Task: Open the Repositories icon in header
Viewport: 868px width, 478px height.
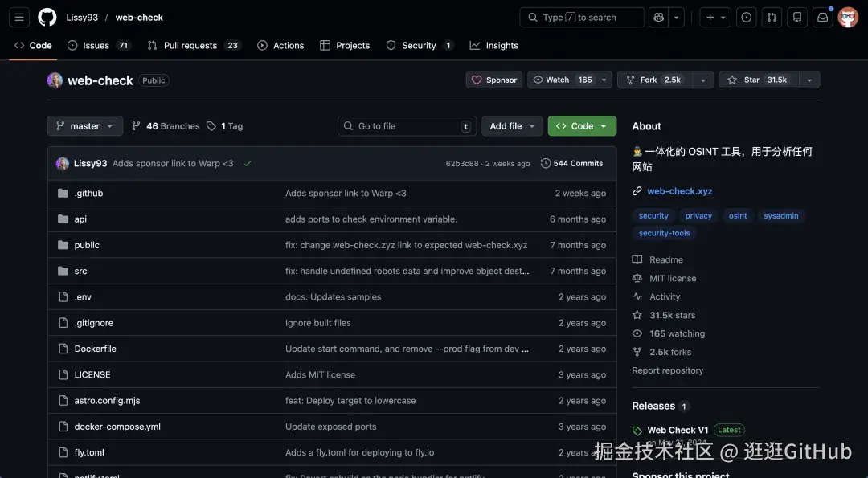Action: click(x=797, y=18)
